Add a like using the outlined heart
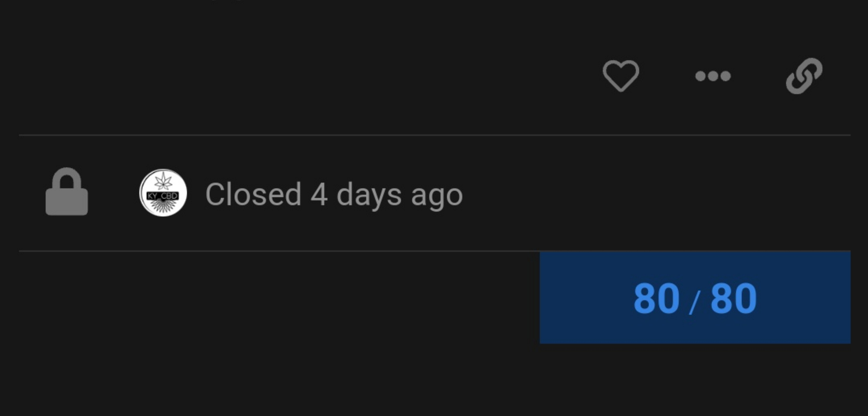This screenshot has width=868, height=416. 621,76
